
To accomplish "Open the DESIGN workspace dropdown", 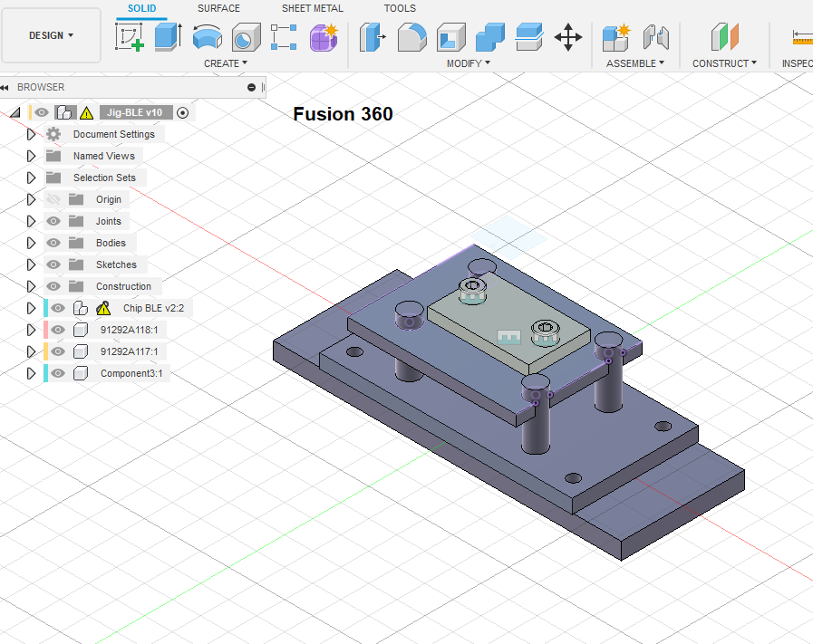I will 51,35.
